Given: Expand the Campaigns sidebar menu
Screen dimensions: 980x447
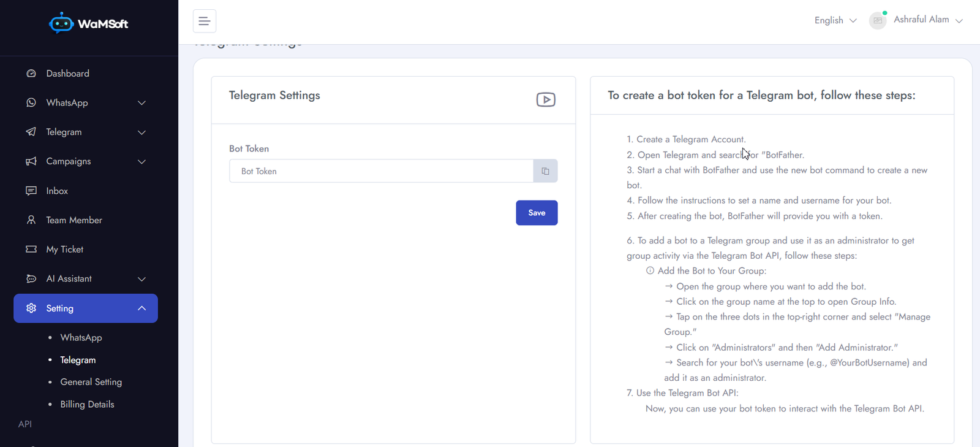Looking at the screenshot, I should [x=86, y=162].
